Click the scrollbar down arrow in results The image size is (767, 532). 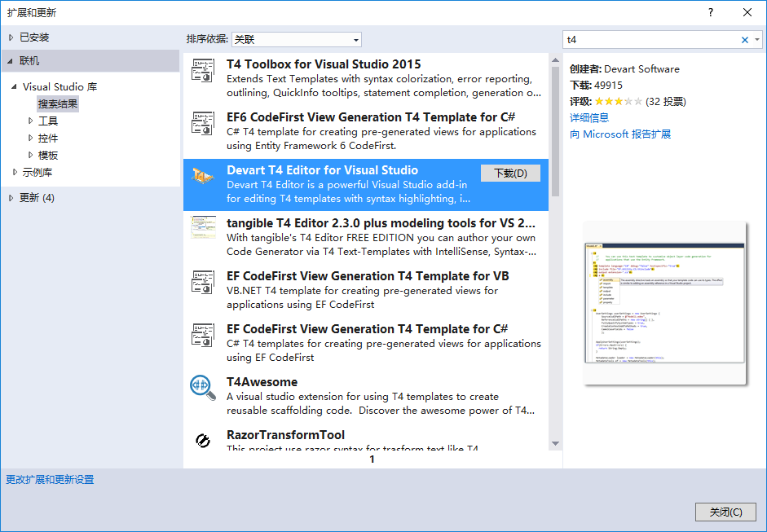tap(555, 443)
